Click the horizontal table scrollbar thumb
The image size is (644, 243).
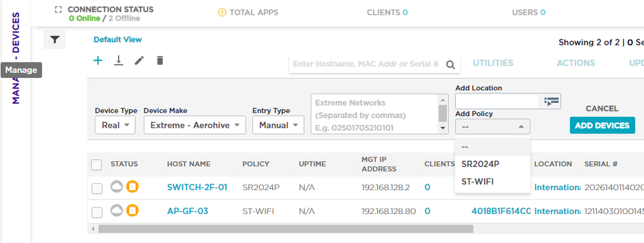[286, 229]
